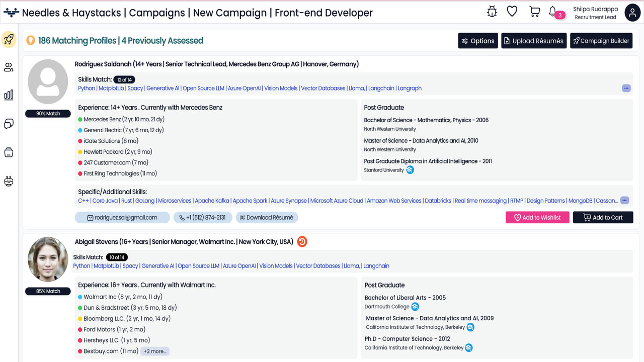Click Abigail Stevens' profile photo
Screen dimensions: 644x362
(48, 259)
